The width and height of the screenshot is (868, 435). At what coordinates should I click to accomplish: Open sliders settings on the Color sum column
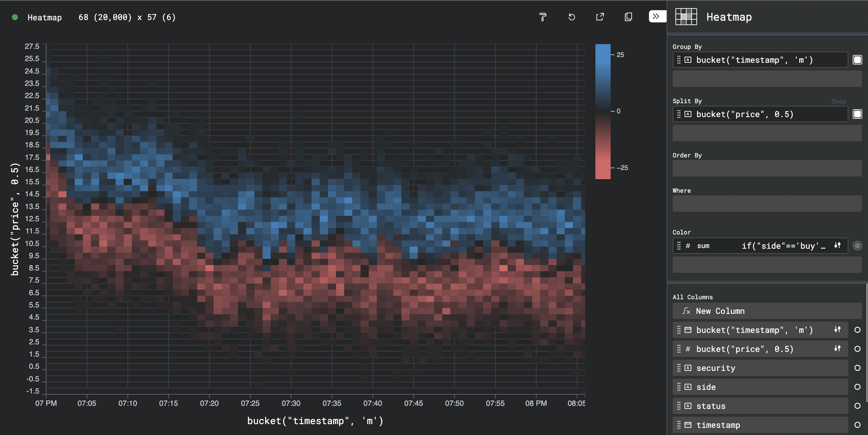tap(837, 245)
